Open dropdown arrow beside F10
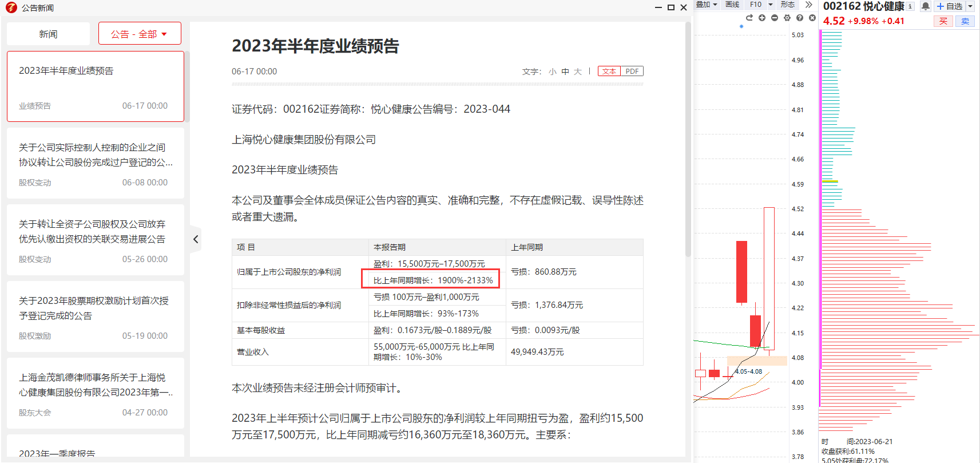Screen dimensions: 980x463 (x=771, y=5)
